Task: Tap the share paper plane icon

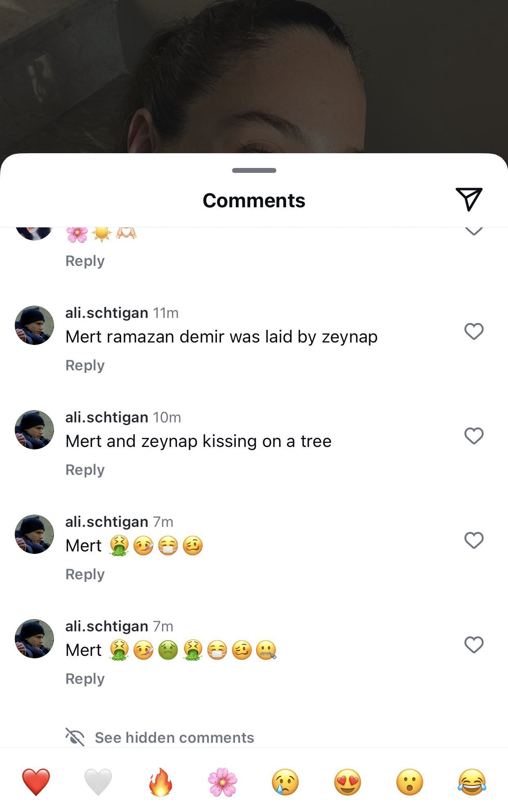Action: [x=469, y=199]
